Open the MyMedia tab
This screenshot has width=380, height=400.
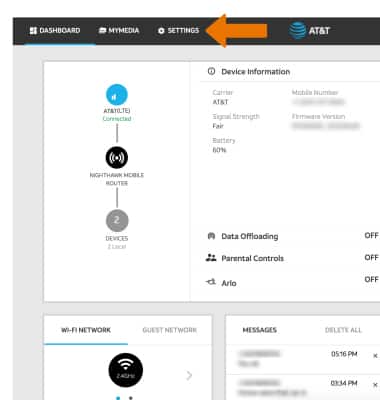point(119,31)
